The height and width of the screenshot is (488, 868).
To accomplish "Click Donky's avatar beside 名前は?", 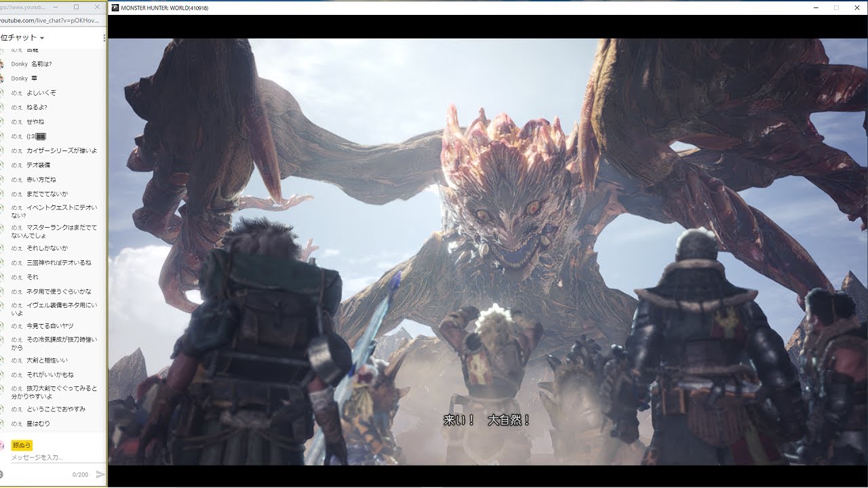I will 2,64.
